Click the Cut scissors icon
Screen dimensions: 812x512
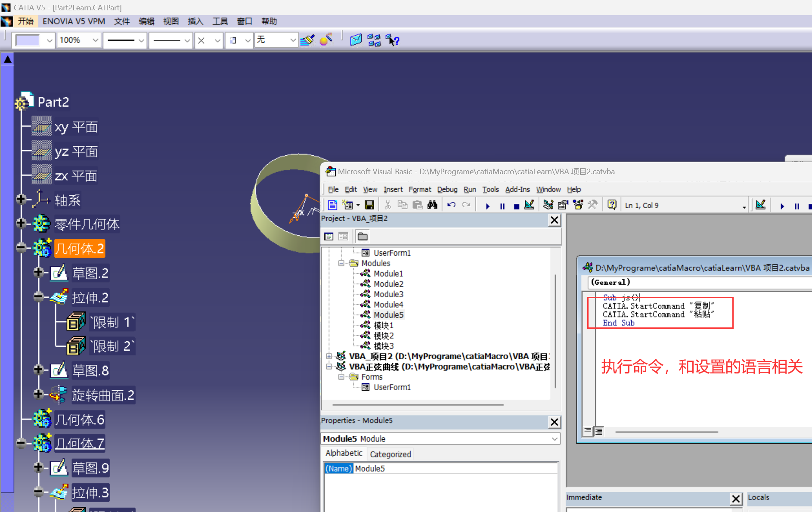click(x=387, y=205)
